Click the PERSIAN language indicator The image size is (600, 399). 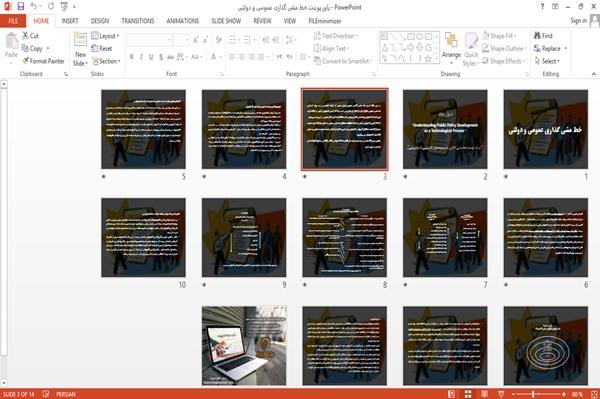pos(66,394)
